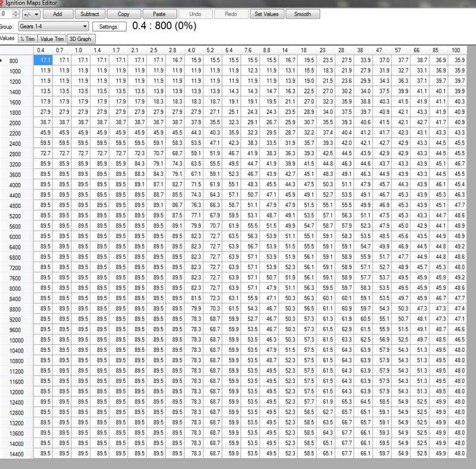Select the 57 column header
476x469 pixels.
point(401,50)
